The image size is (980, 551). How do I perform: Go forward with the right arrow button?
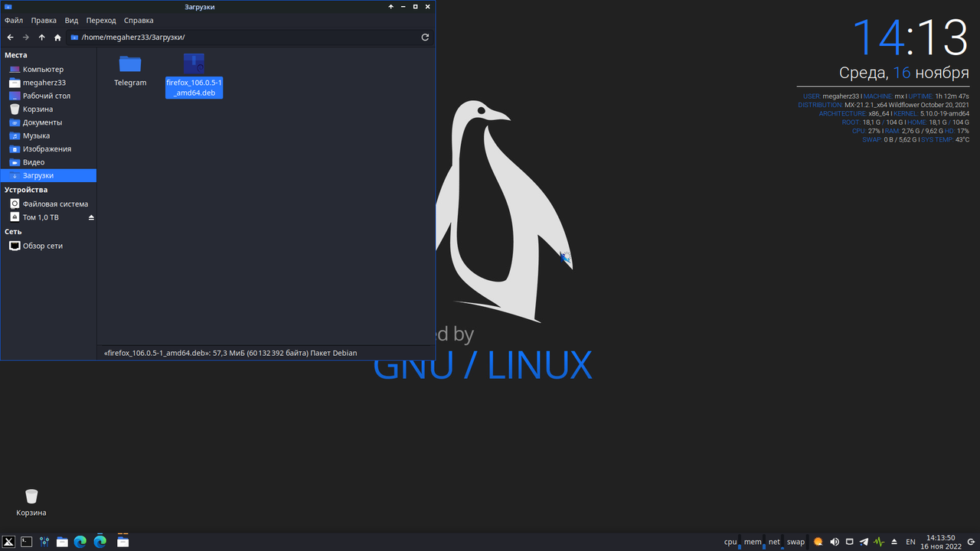26,37
